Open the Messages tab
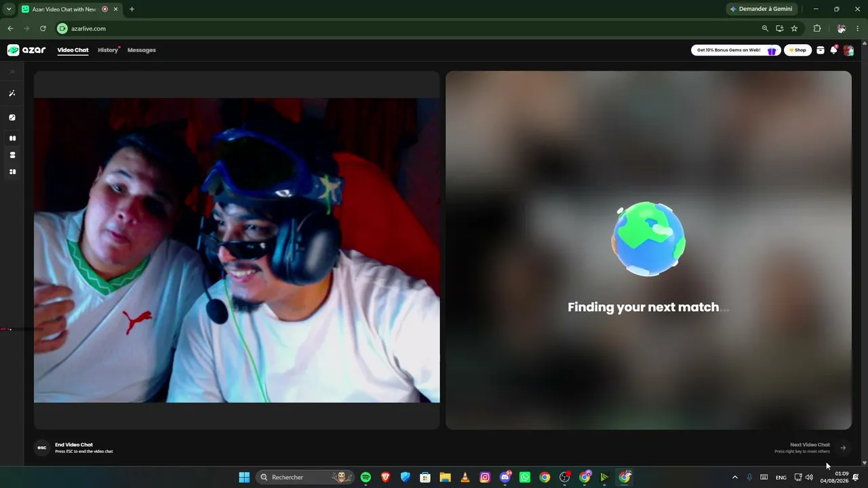 [x=142, y=50]
